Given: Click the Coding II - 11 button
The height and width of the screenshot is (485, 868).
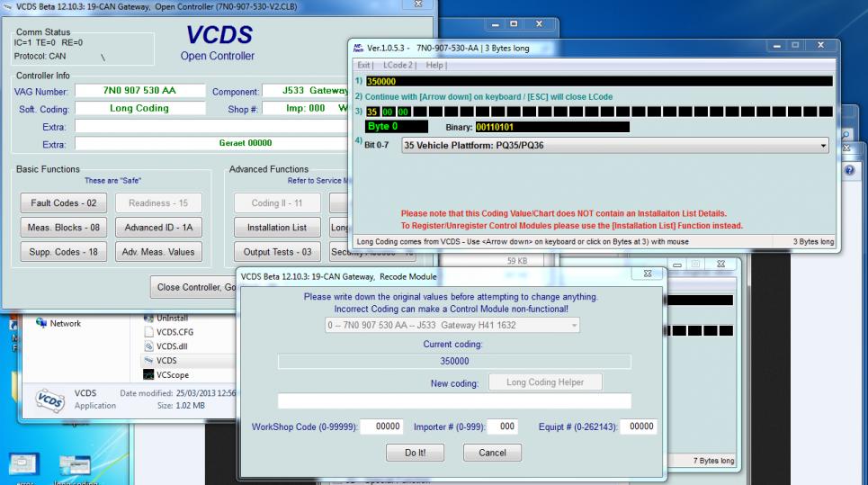Looking at the screenshot, I should pyautogui.click(x=277, y=203).
